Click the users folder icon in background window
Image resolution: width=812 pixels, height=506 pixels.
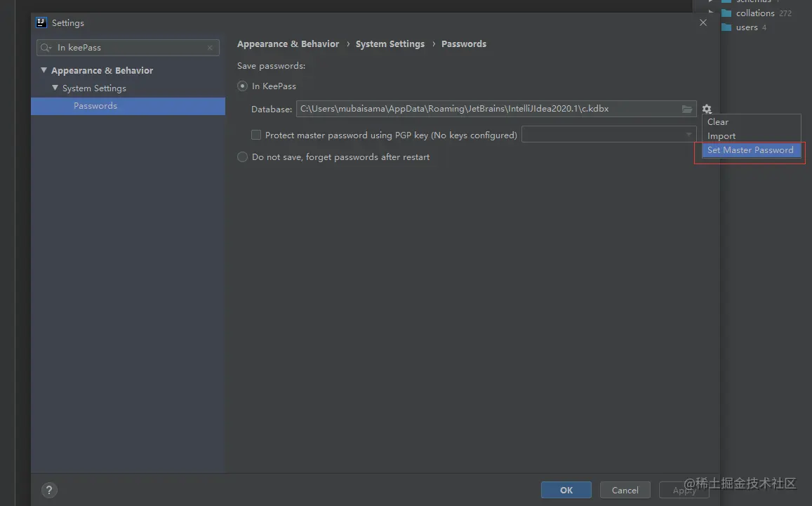[726, 27]
